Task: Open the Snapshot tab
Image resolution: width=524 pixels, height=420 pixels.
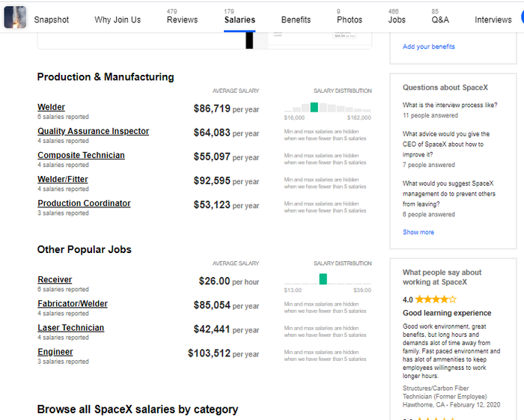Action: tap(51, 20)
